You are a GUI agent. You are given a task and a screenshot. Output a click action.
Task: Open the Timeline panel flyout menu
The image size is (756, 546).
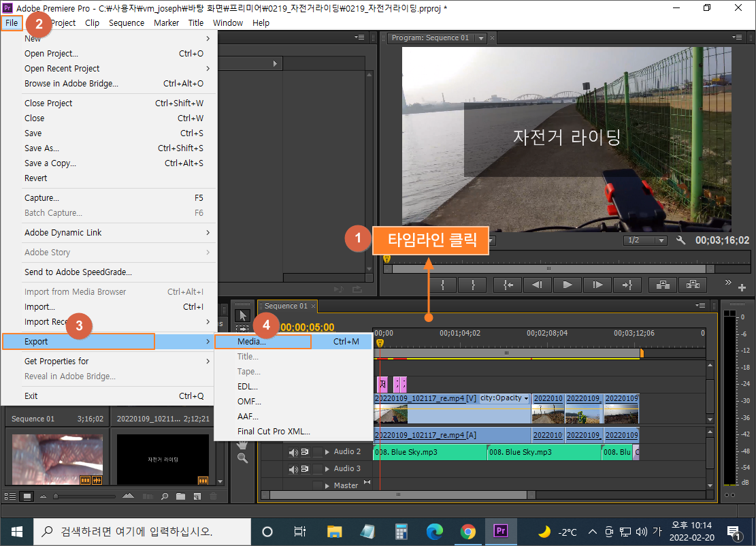click(x=701, y=305)
